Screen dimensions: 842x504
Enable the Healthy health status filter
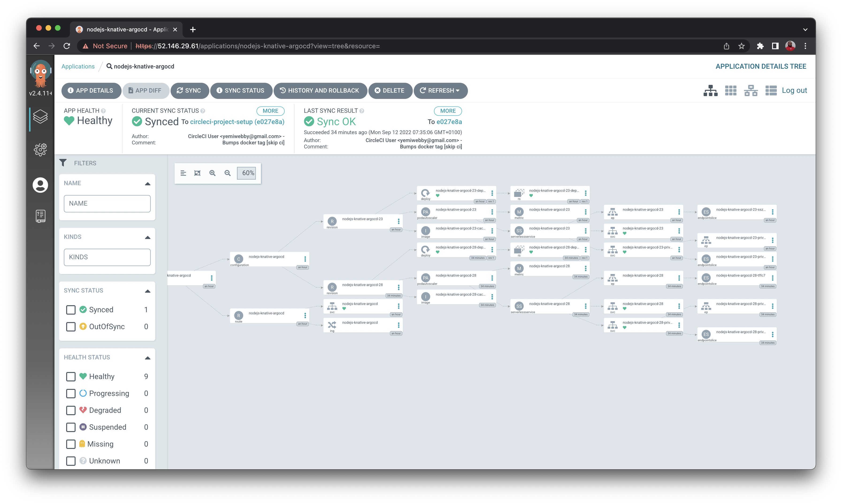click(x=71, y=376)
